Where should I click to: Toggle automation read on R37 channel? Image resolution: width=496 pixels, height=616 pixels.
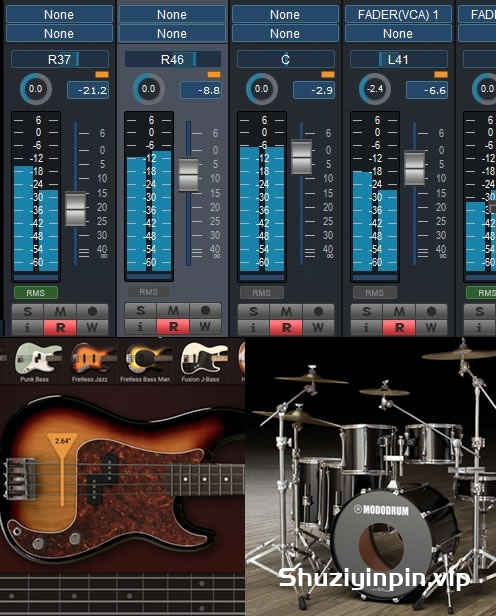[60, 327]
